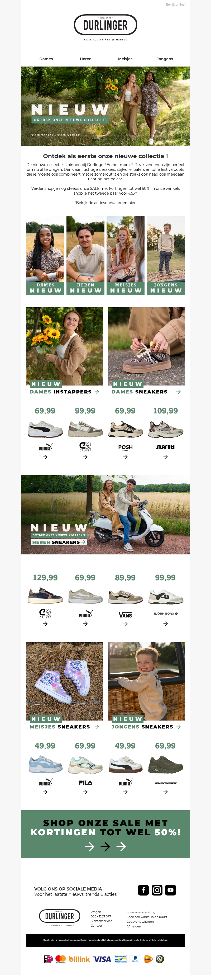Viewport: 211px width, 980px height.
Task: Click the Posh brand logo
Action: click(x=126, y=447)
